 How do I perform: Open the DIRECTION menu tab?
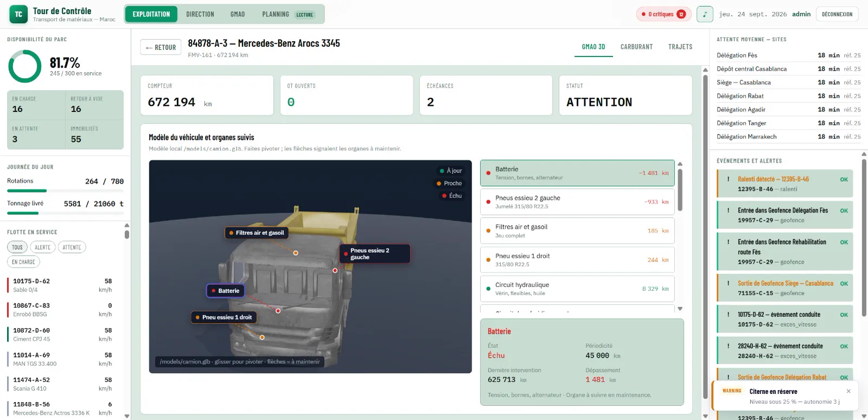coord(200,14)
